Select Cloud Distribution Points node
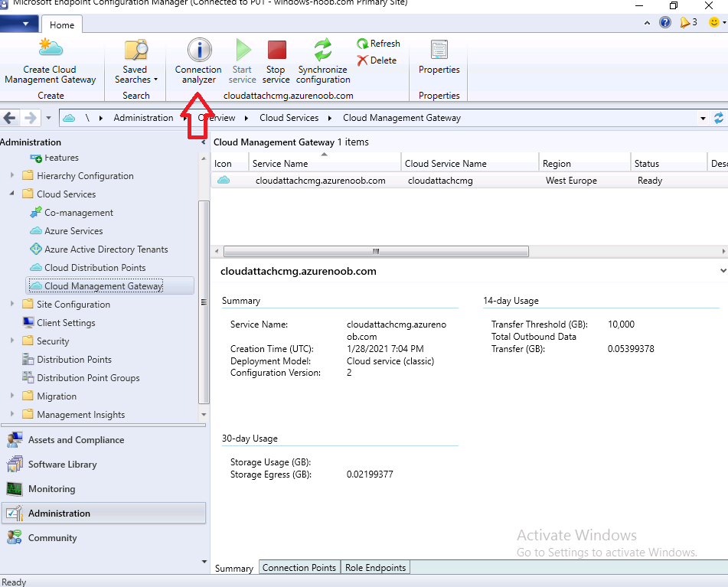728x587 pixels. [x=88, y=268]
